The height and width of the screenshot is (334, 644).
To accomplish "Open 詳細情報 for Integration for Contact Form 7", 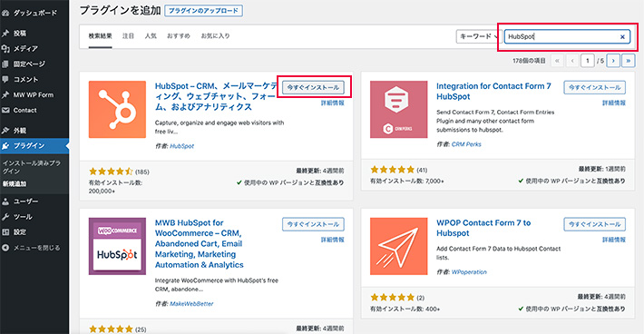I will click(x=614, y=103).
